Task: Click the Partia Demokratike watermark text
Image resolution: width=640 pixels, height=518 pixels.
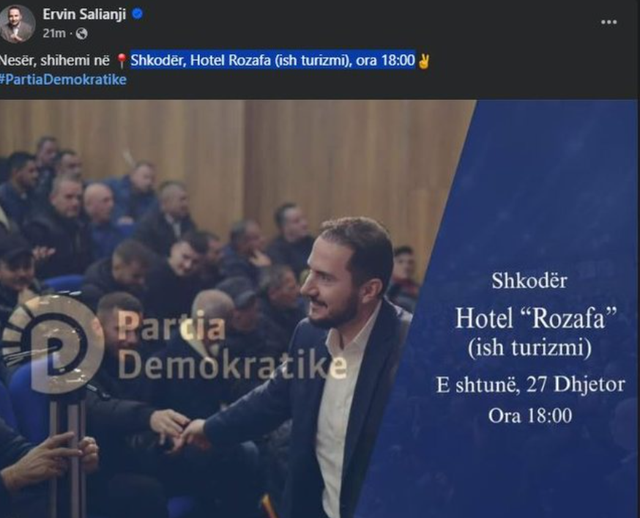Action: click(x=233, y=345)
